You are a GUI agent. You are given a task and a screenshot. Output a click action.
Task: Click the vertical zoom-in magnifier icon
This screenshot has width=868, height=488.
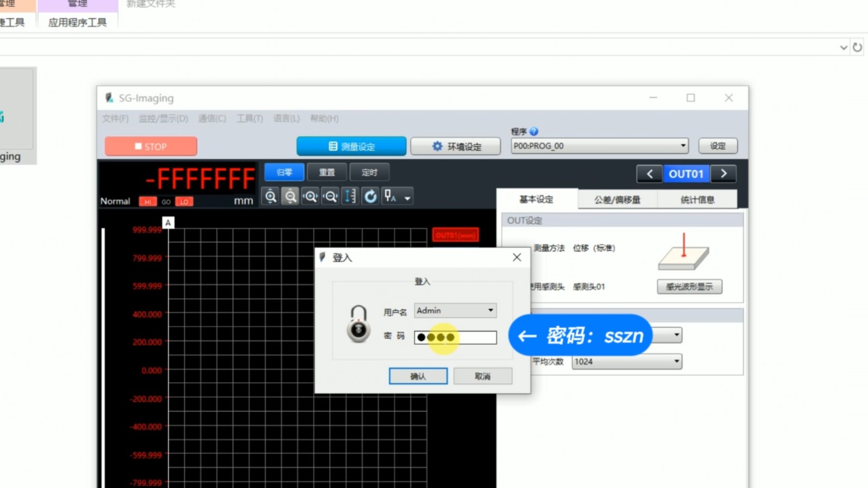tap(271, 196)
